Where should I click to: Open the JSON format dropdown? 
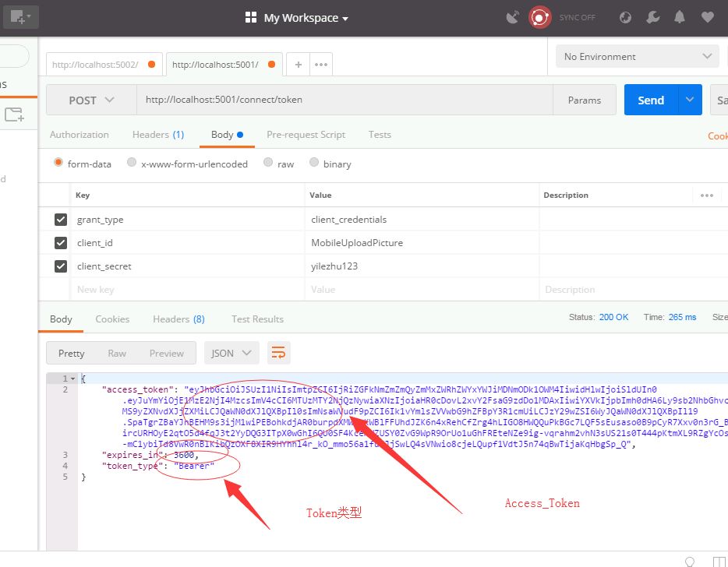231,353
